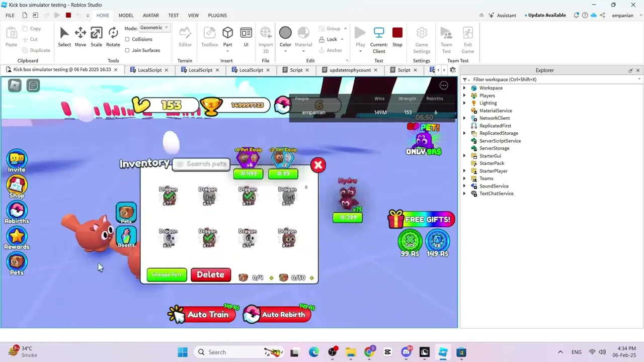
Task: Switch to the TEST ribbon tab
Action: pyautogui.click(x=174, y=16)
